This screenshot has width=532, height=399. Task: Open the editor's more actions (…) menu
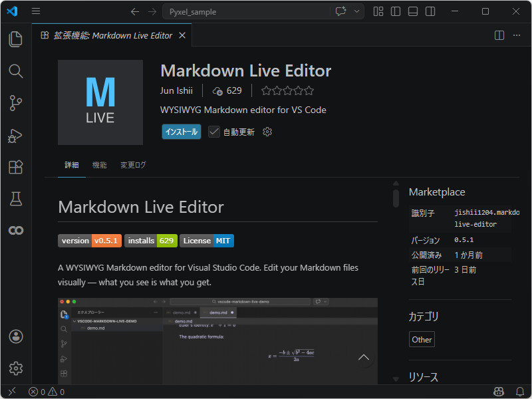click(517, 35)
